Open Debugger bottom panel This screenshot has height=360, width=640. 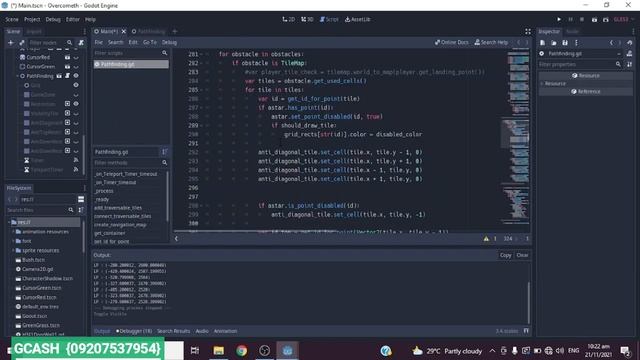point(134,331)
